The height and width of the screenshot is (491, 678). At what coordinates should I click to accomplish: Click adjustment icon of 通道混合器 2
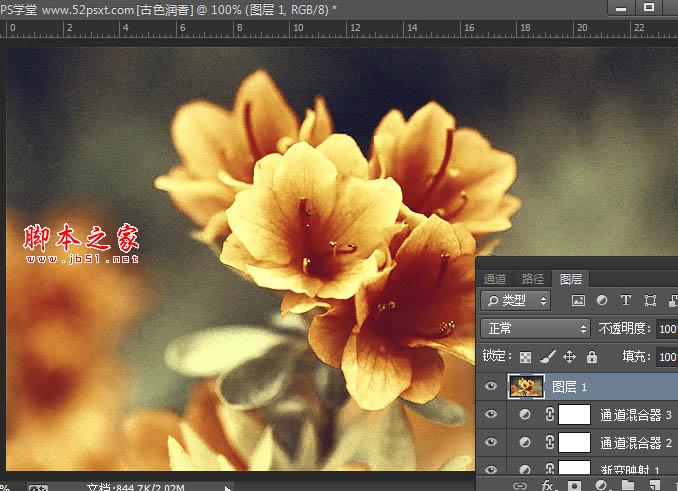tap(525, 443)
